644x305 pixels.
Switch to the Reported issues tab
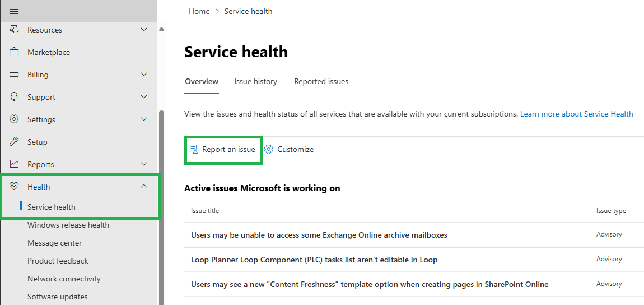321,81
